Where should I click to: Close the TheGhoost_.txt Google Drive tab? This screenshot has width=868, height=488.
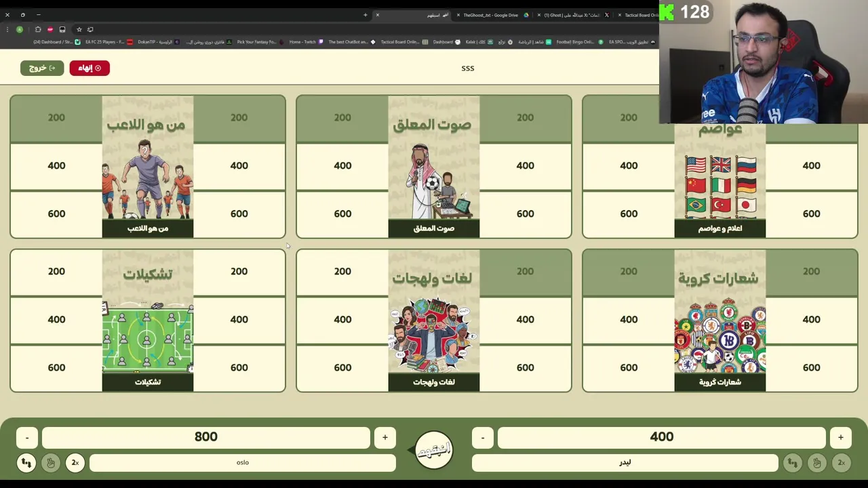(x=458, y=15)
